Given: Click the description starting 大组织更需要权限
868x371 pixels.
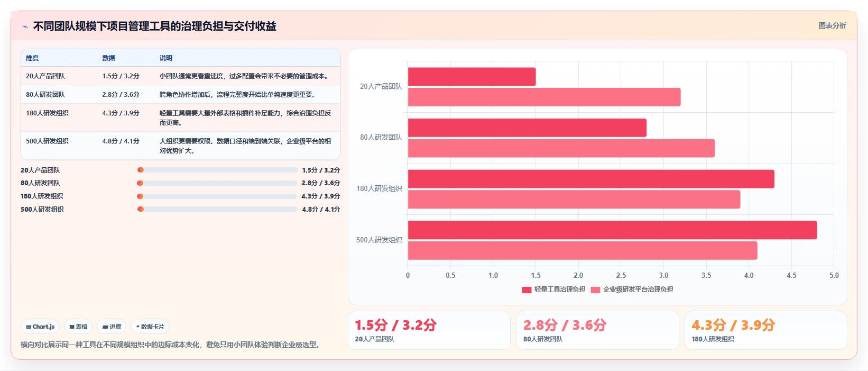Looking at the screenshot, I should 246,146.
